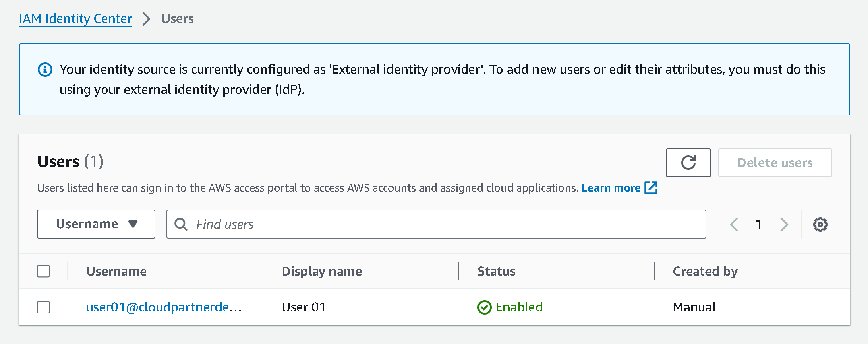Expand the Username filter dropdown

[96, 224]
